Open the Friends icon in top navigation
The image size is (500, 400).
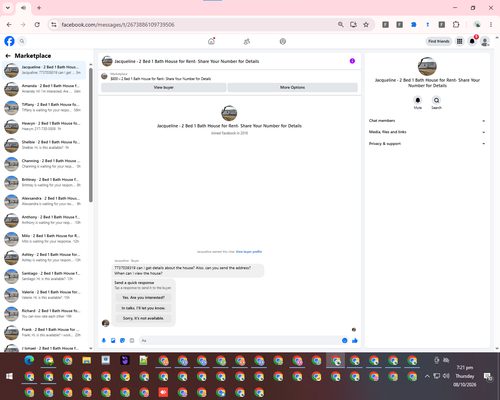coord(247,41)
